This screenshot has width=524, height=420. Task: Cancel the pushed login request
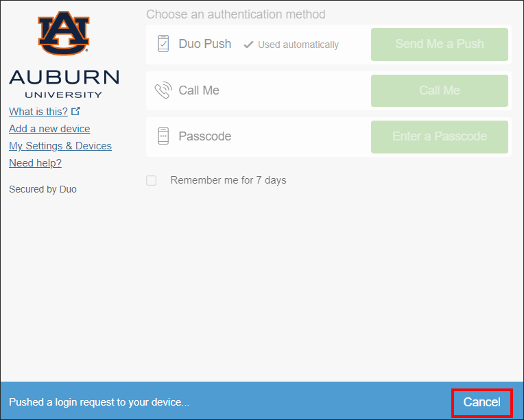(481, 402)
